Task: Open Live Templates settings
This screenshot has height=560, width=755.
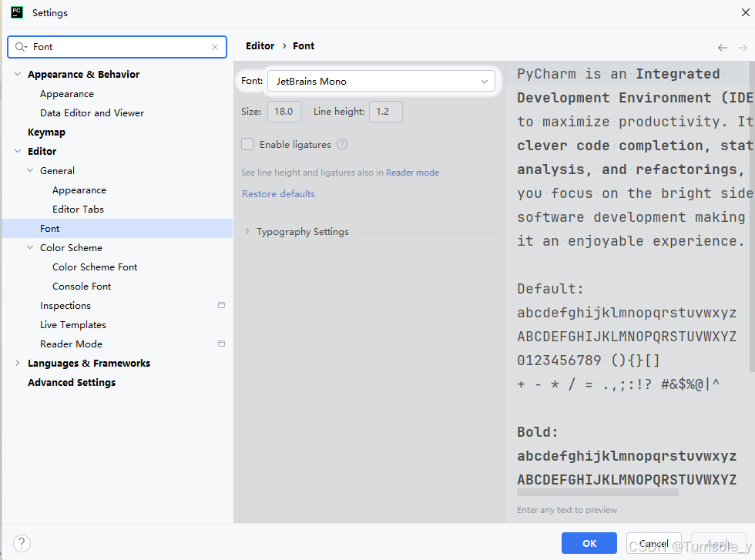Action: tap(73, 325)
